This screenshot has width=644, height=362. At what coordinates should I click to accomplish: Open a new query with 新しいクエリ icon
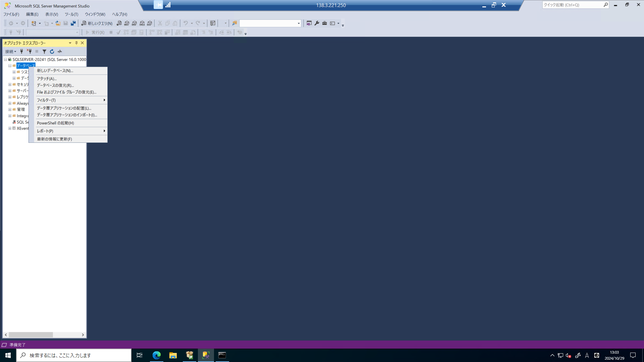coord(97,23)
